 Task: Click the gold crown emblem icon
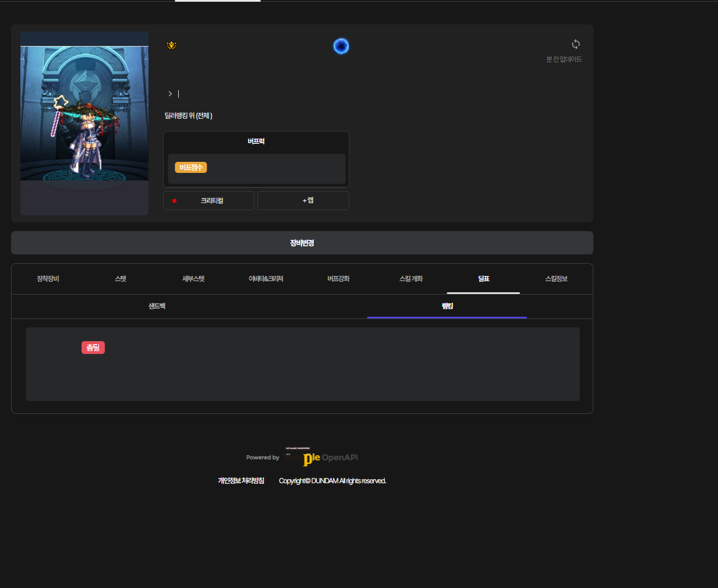(x=171, y=45)
